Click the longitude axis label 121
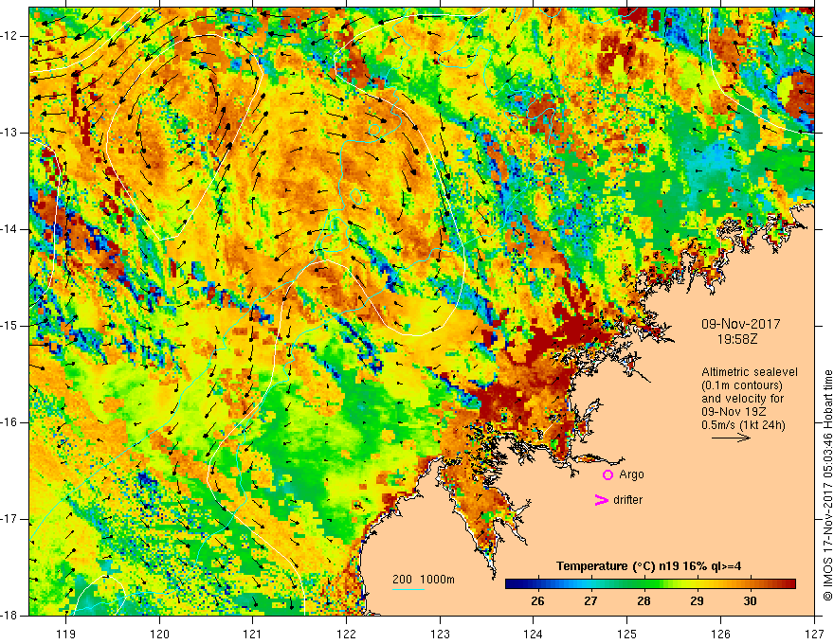The height and width of the screenshot is (644, 834). (x=252, y=634)
